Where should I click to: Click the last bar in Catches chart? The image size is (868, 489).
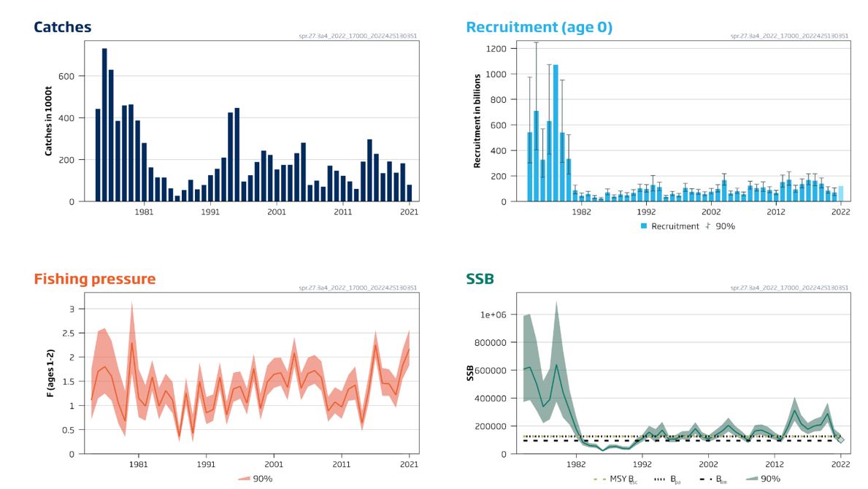[410, 193]
